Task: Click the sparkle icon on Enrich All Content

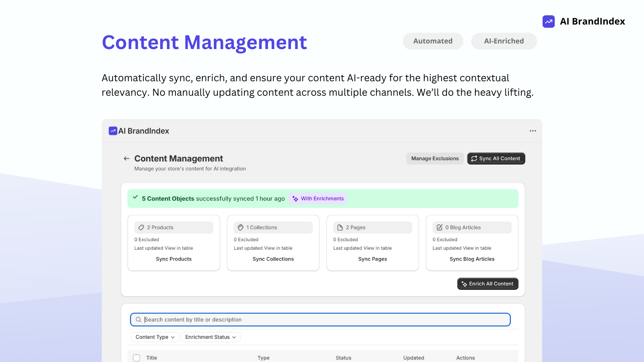Action: point(464,284)
